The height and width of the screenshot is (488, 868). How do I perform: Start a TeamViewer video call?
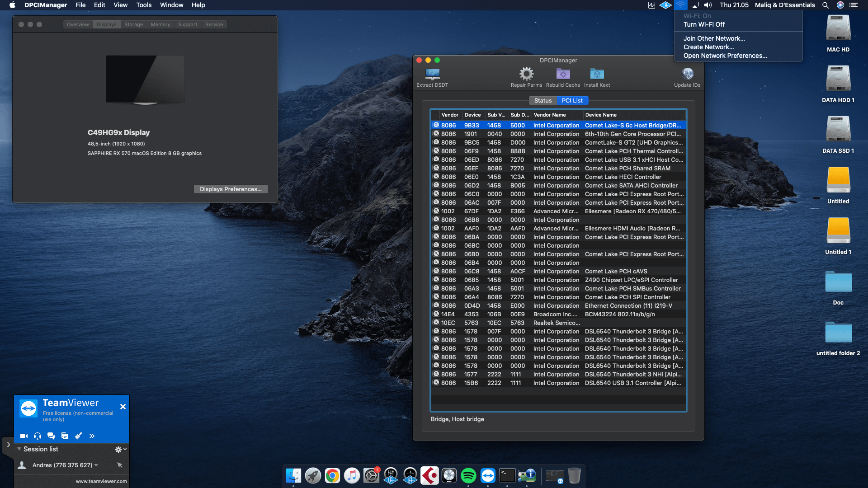[24, 436]
